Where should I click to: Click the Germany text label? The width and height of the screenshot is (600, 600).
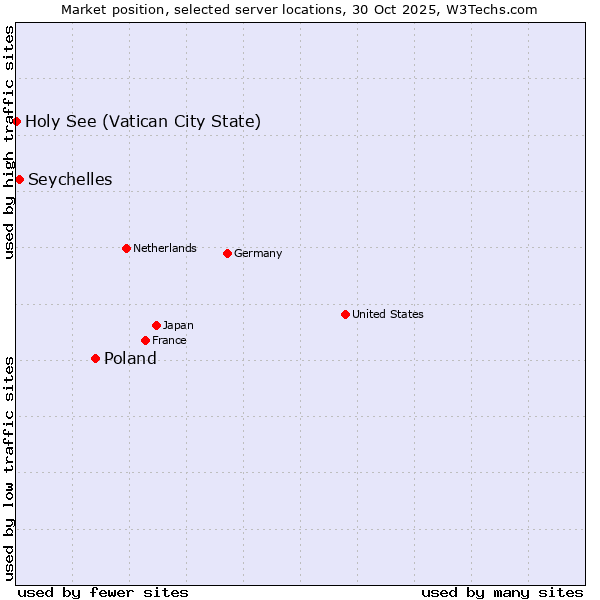[x=258, y=254]
